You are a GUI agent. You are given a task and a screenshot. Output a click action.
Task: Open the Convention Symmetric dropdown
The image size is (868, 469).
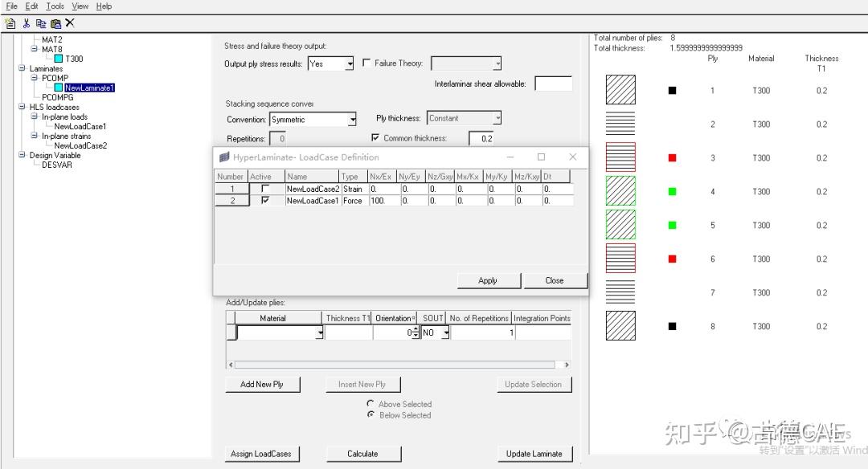352,120
